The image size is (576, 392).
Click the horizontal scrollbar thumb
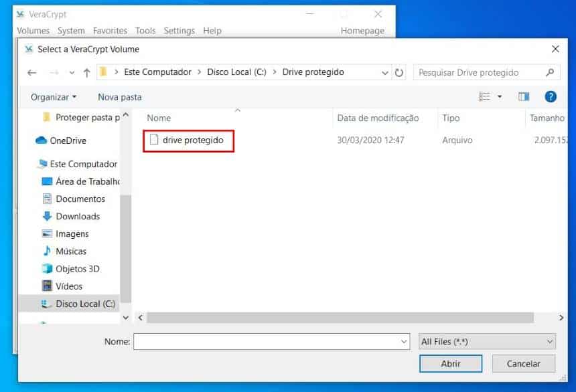click(340, 318)
